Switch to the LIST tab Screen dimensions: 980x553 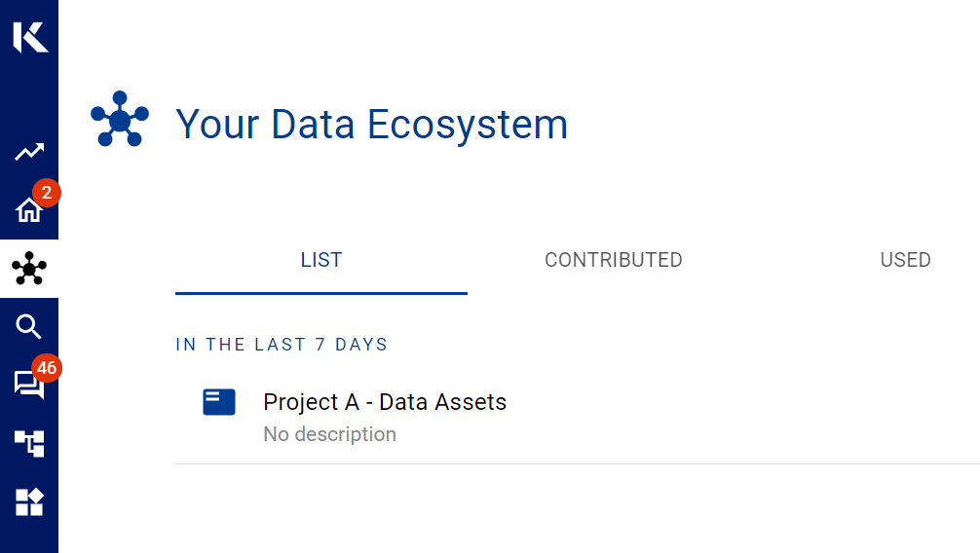(321, 260)
